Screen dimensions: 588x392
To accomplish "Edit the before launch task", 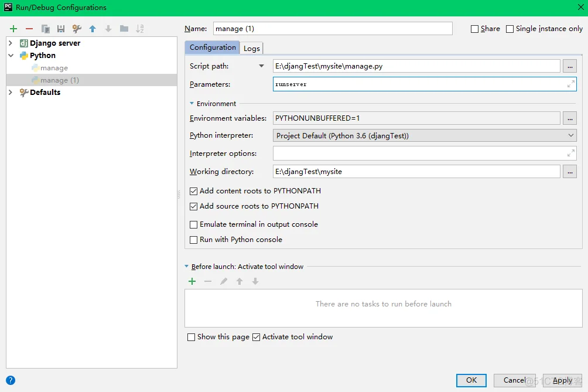I will 224,281.
